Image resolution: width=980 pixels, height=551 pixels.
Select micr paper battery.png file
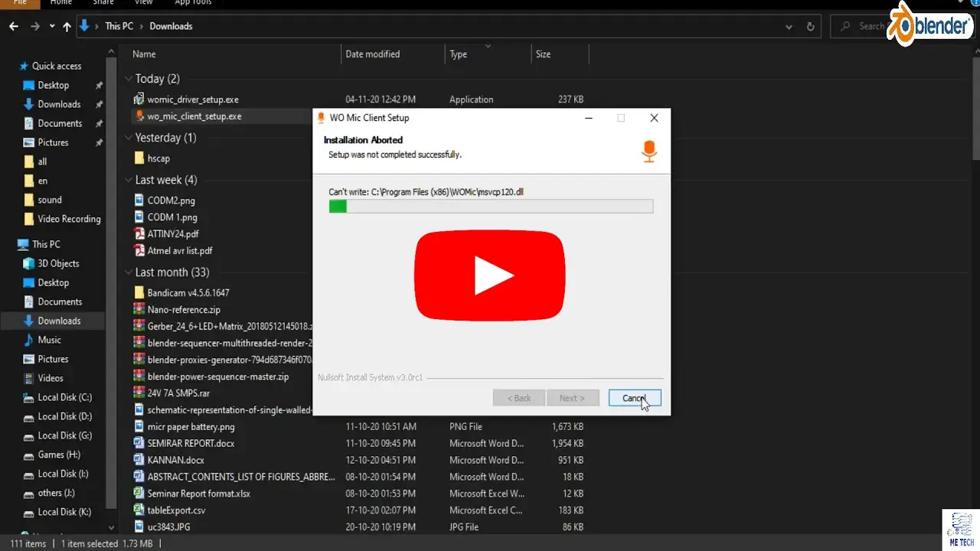click(x=191, y=427)
